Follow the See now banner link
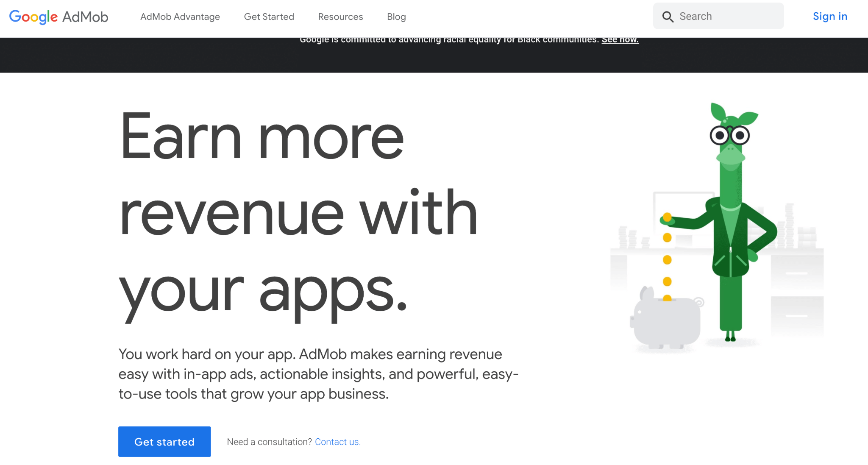868x465 pixels. click(620, 40)
